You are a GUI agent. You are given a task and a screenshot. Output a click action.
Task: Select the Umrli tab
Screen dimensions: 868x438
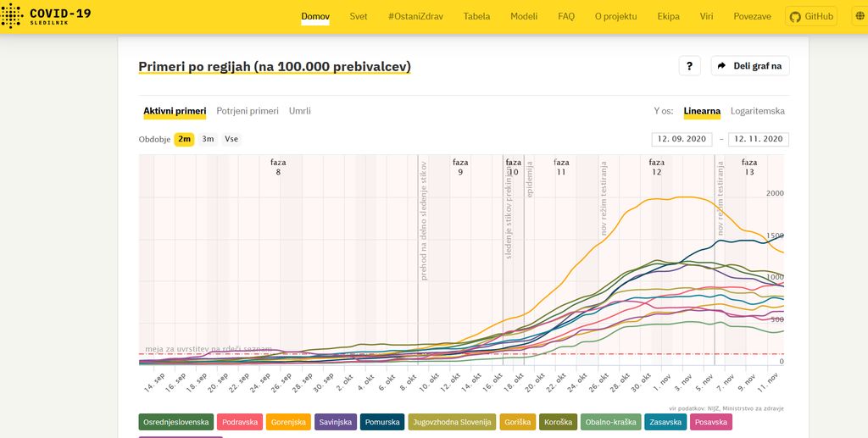(x=299, y=111)
